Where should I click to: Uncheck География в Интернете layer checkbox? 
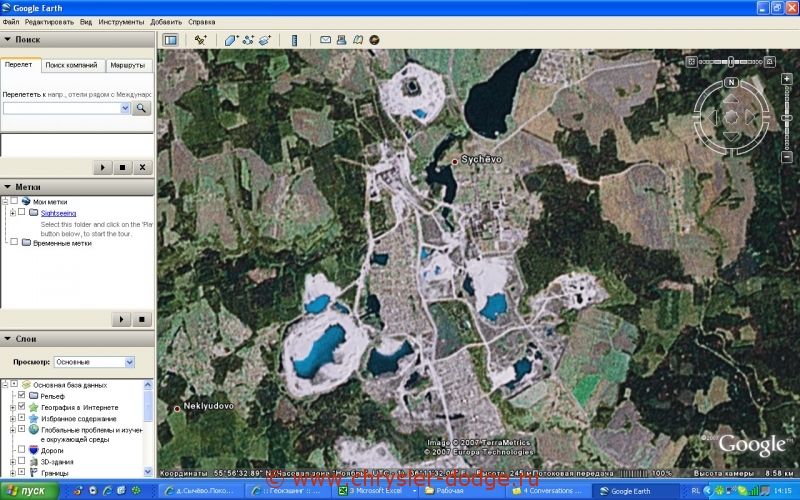point(21,406)
